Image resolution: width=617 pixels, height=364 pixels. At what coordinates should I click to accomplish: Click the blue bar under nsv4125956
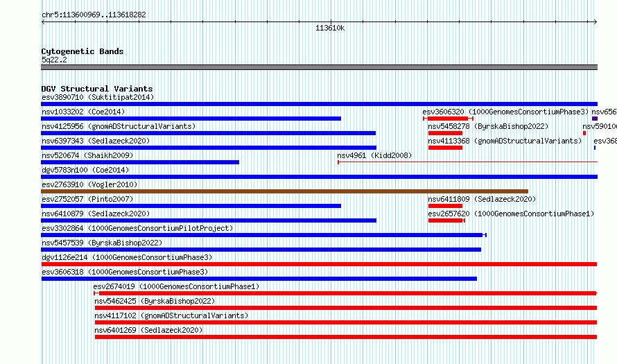point(208,133)
